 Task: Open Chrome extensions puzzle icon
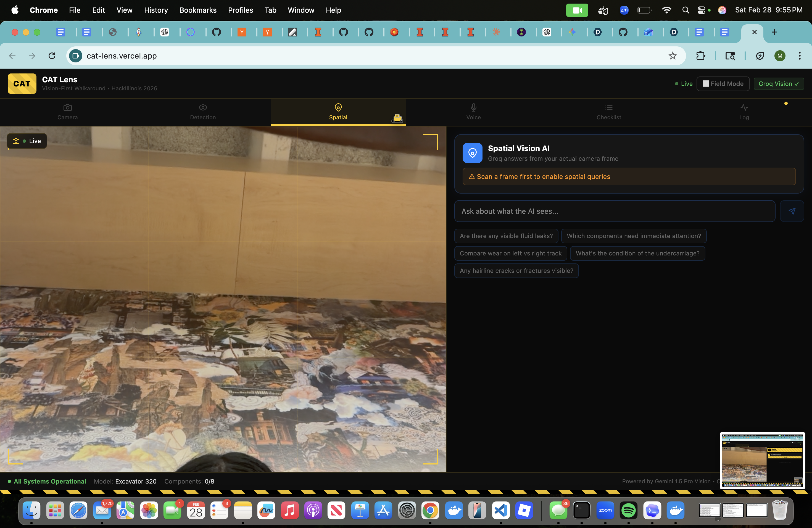700,56
